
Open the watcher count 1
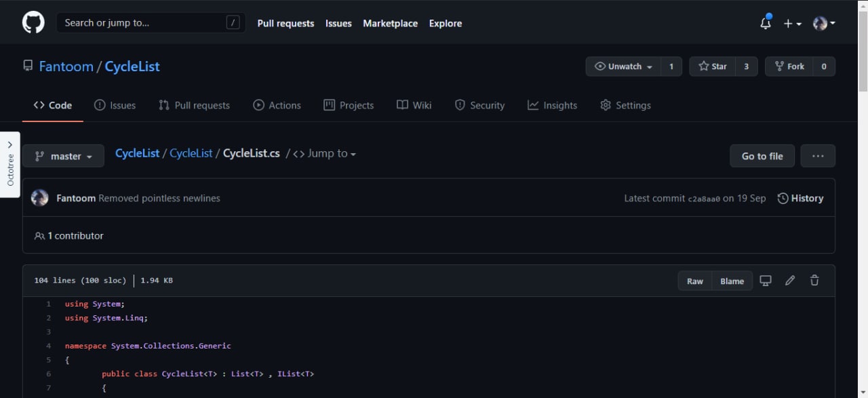coord(671,66)
